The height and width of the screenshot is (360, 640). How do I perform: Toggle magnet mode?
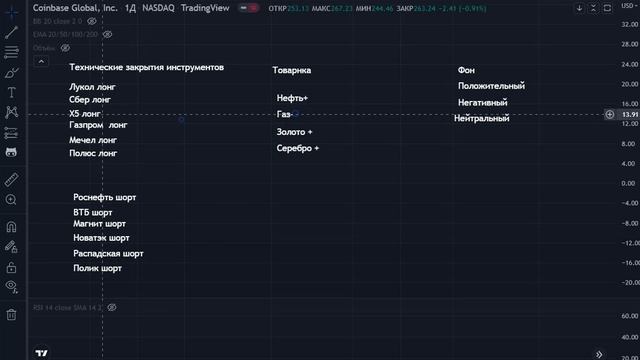pyautogui.click(x=11, y=227)
